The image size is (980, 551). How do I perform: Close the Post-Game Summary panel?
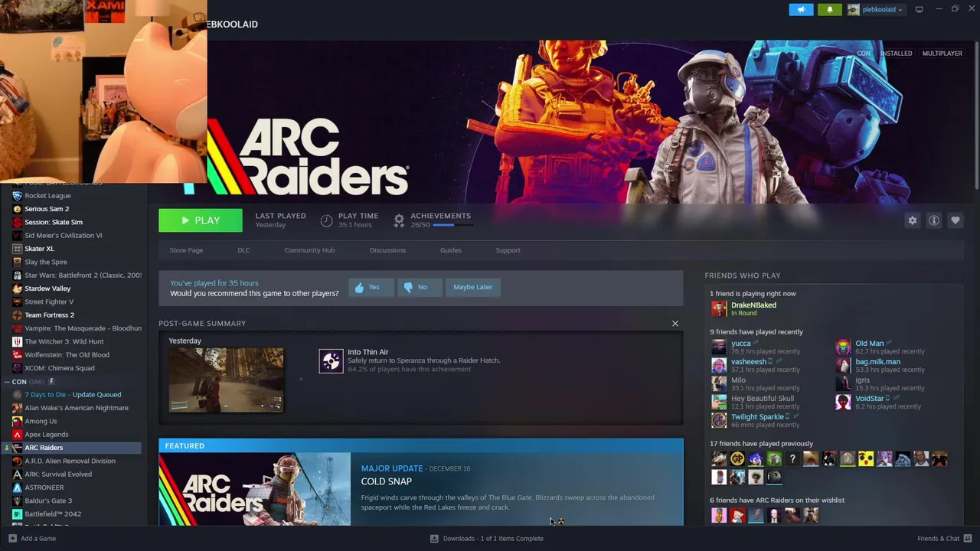pyautogui.click(x=675, y=324)
